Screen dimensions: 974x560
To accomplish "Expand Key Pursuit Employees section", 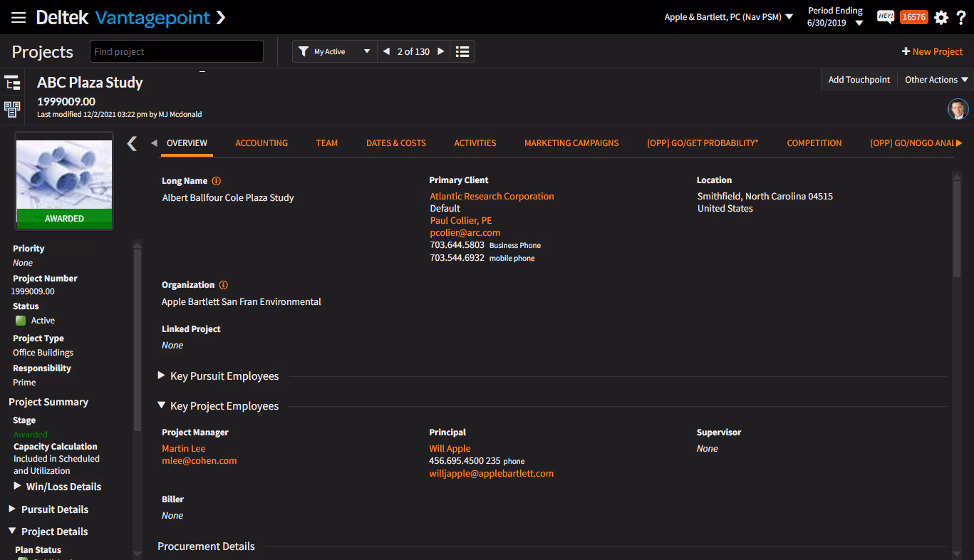I will point(162,375).
